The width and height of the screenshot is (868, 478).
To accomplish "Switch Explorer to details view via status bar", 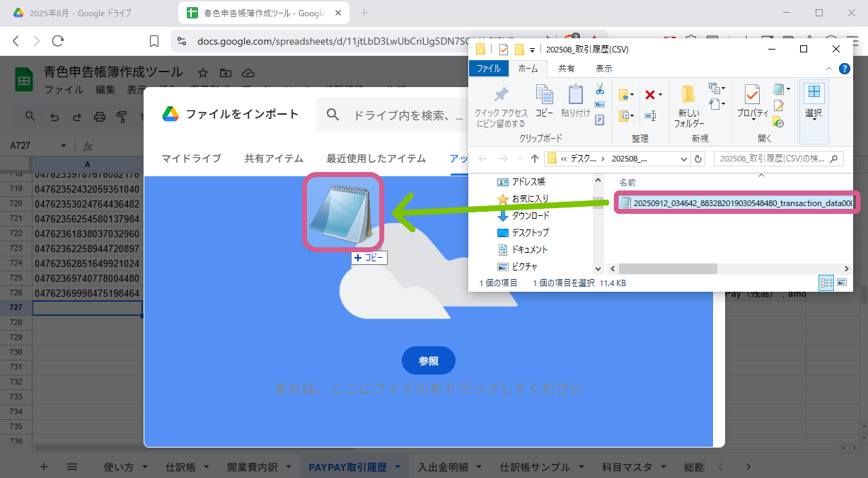I will pos(826,283).
